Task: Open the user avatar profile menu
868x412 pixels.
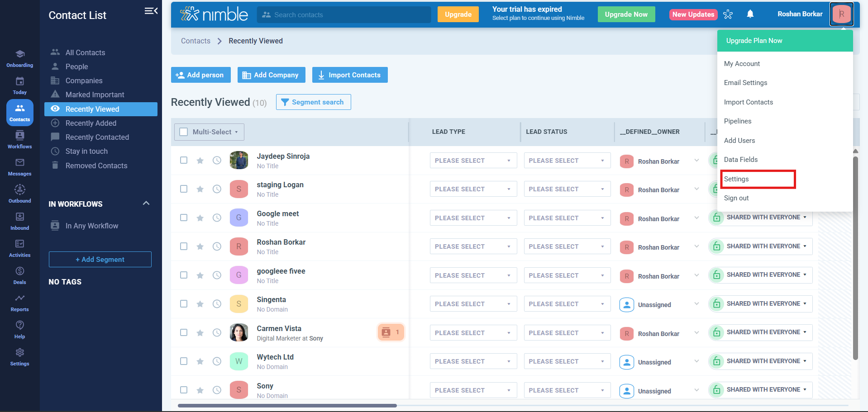Action: (x=841, y=14)
